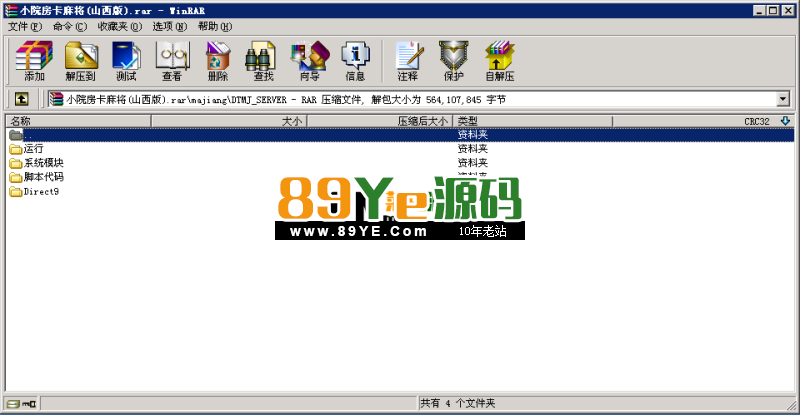The image size is (800, 415).
Task: Open the 选项(N) menu
Action: click(169, 27)
